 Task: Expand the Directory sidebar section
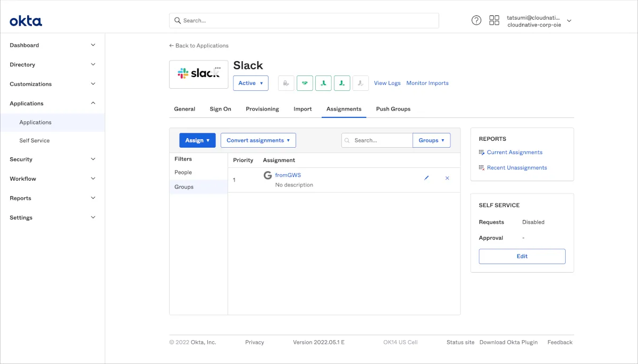pos(52,65)
